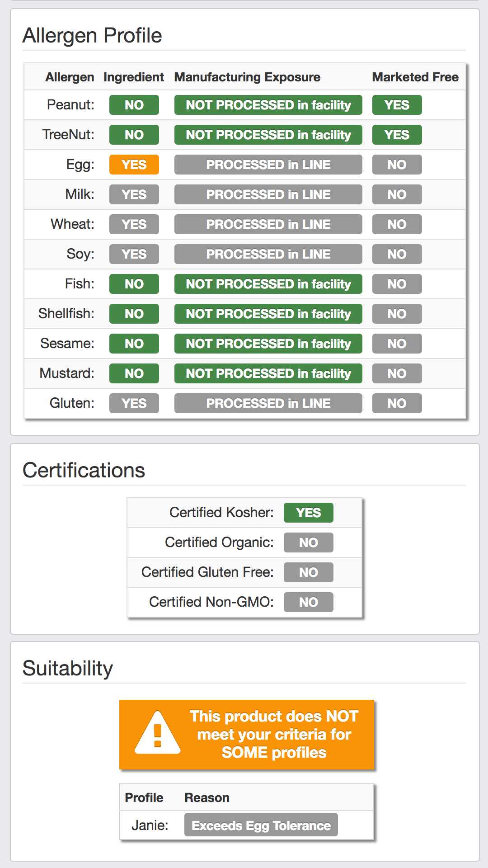Image resolution: width=488 pixels, height=868 pixels.
Task: Click Mustard NOT PROCESSED in facility badge
Action: point(268,373)
